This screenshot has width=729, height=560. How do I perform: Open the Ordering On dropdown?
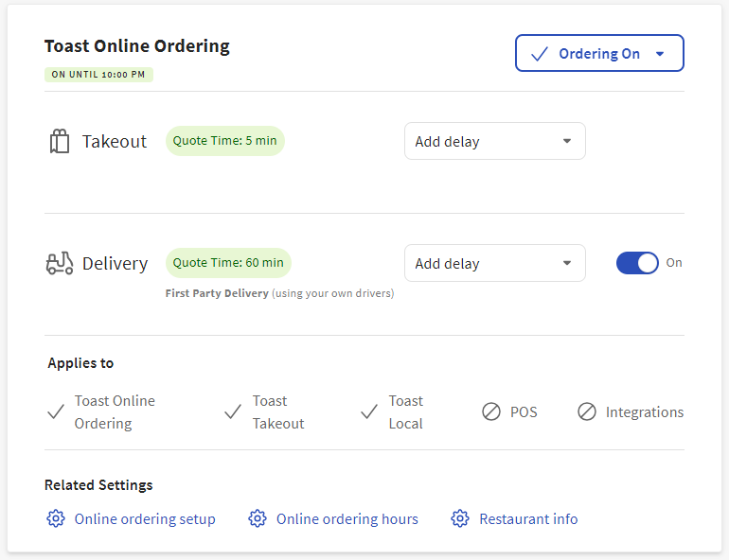pos(599,54)
